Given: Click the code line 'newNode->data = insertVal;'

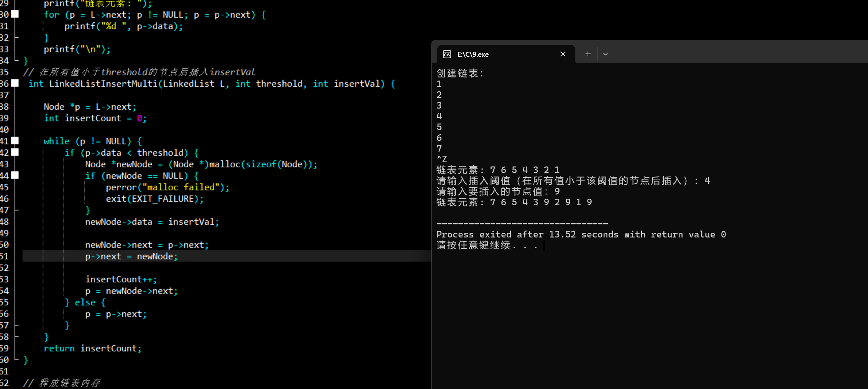Looking at the screenshot, I should [152, 222].
